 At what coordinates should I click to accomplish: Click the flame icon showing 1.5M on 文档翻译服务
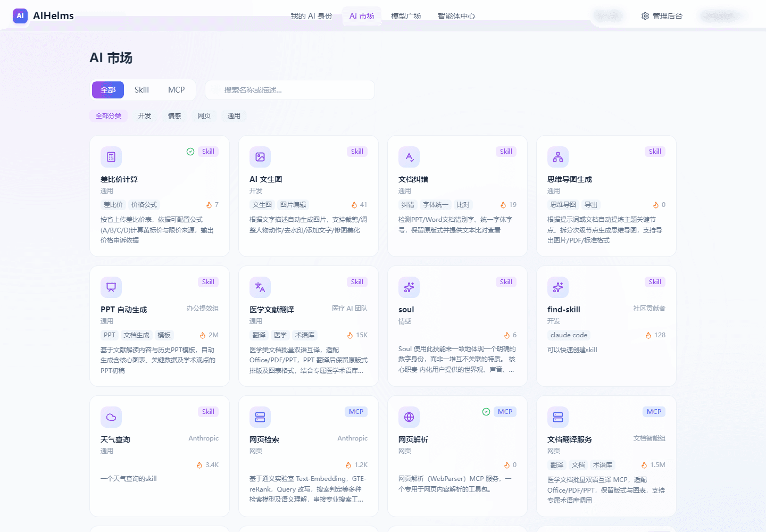pyautogui.click(x=644, y=465)
